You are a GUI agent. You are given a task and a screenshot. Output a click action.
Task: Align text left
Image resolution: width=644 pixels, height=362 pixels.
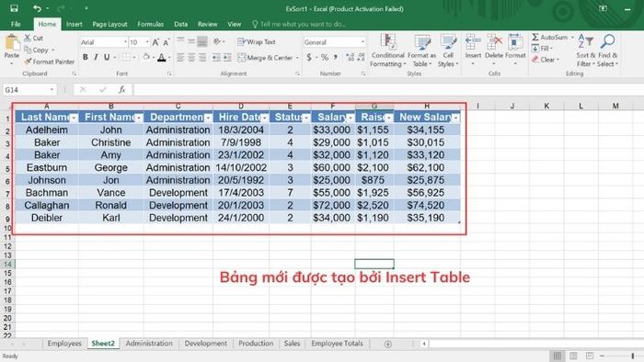180,57
